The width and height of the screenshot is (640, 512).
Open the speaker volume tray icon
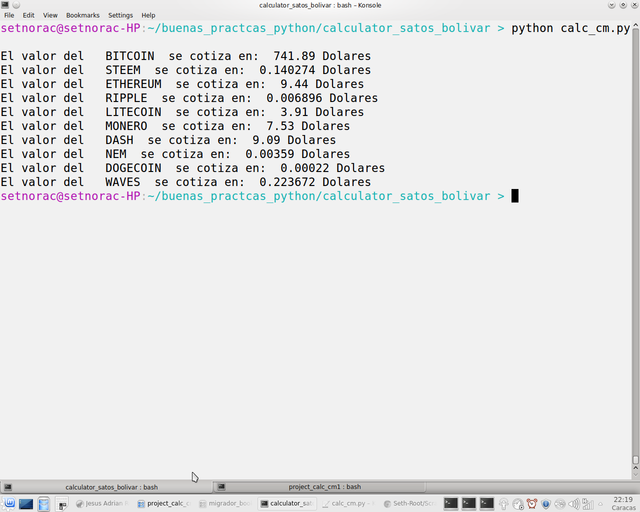point(573,504)
